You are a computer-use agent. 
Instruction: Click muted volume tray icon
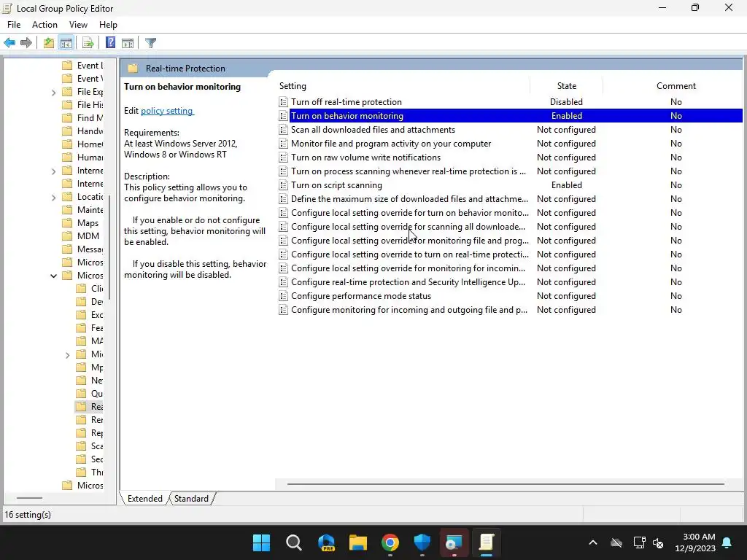click(x=658, y=542)
